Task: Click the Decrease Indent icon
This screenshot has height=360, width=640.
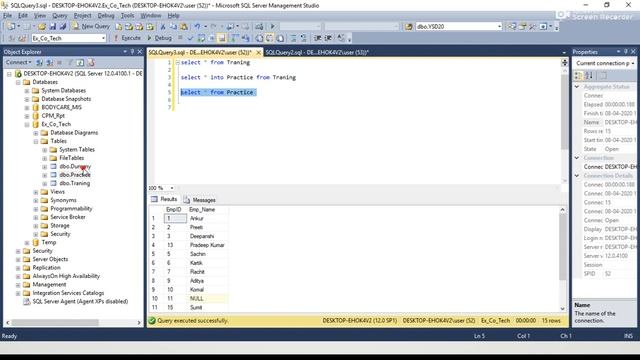Action: coord(317,38)
